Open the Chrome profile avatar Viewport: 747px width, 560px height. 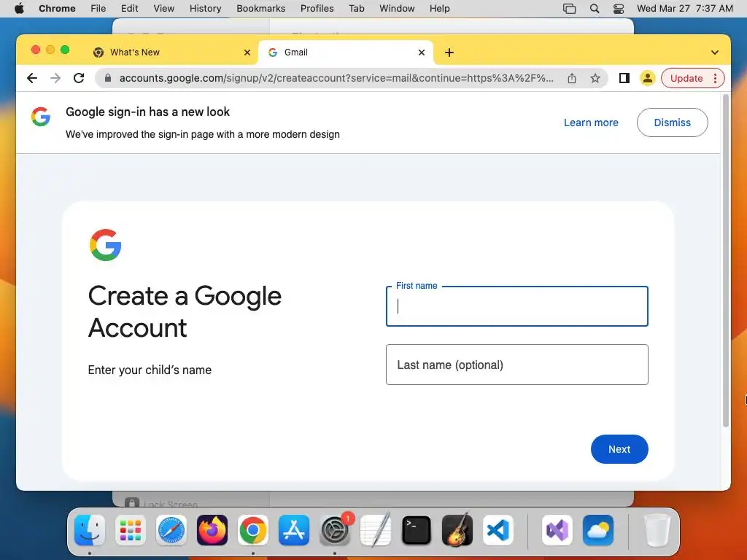pos(648,78)
